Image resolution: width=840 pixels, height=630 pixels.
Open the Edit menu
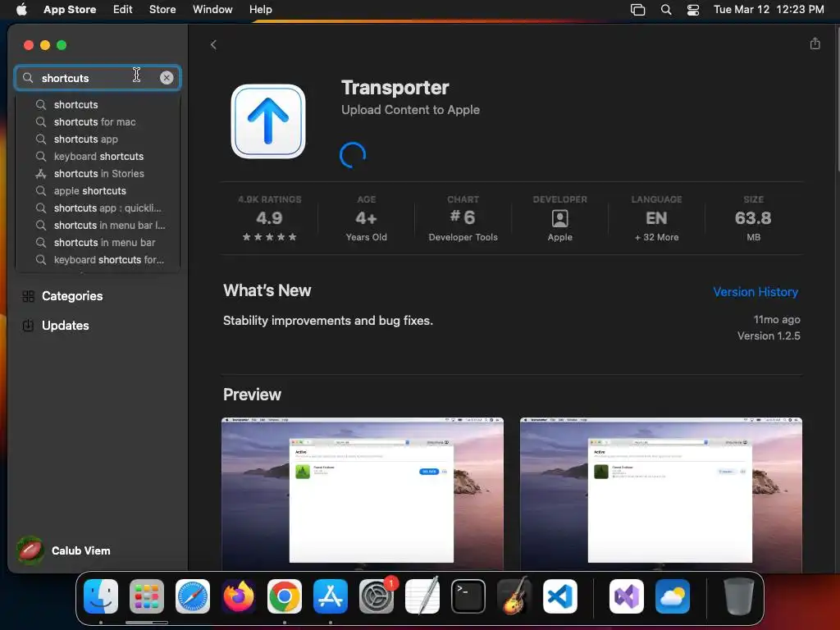pos(123,9)
